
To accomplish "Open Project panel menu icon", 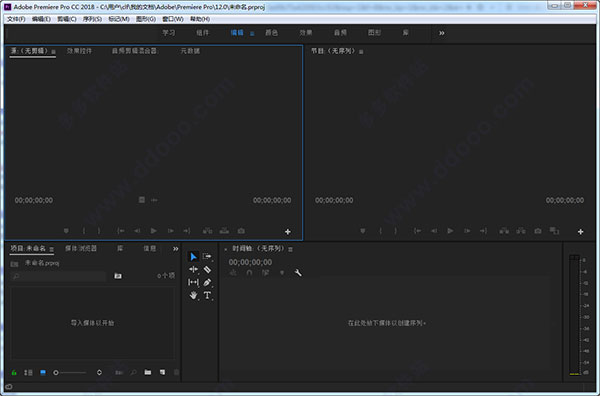I will click(x=51, y=249).
